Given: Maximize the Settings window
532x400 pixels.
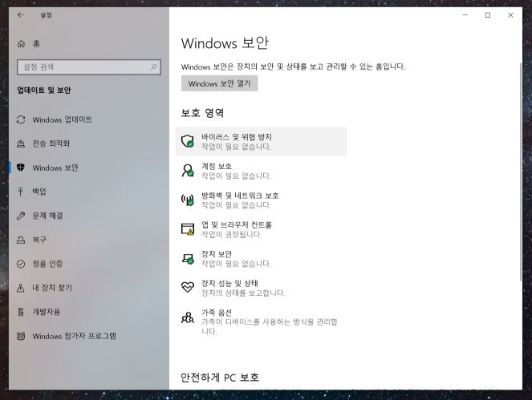Looking at the screenshot, I should point(488,15).
